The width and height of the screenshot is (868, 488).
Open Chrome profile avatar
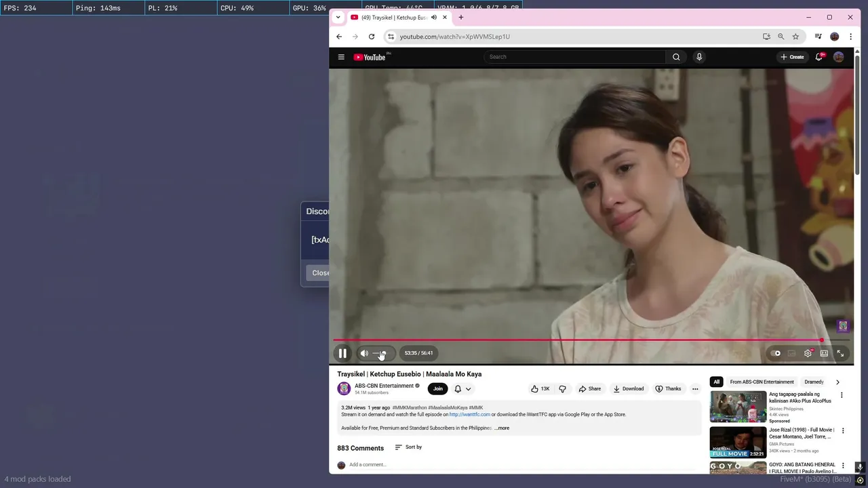click(x=835, y=37)
